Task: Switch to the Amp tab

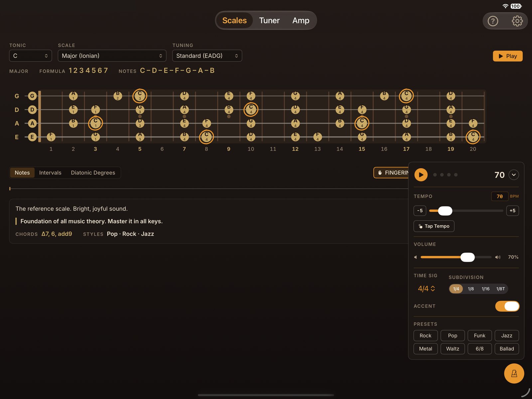Action: click(301, 21)
